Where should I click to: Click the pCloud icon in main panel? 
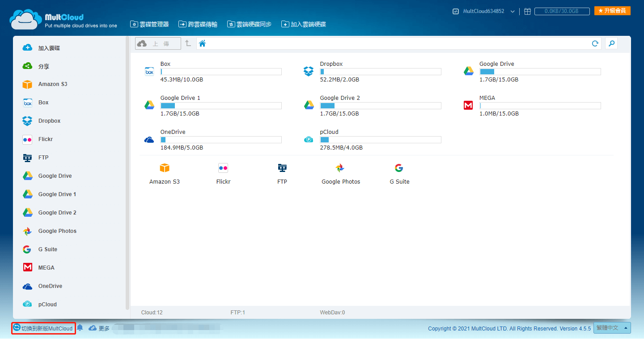pos(309,140)
